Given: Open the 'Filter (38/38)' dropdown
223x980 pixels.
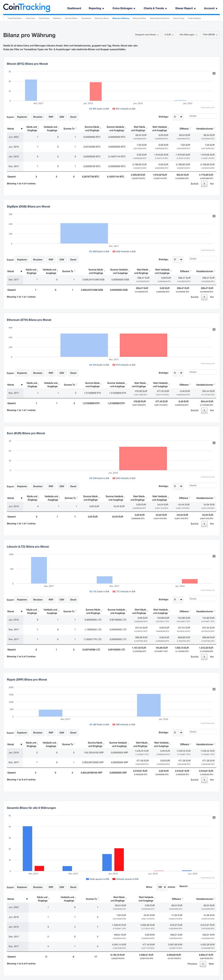Looking at the screenshot, I should coord(211,35).
